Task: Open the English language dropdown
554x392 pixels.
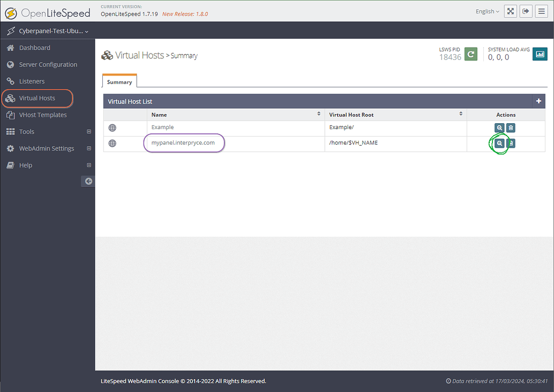Action: [x=486, y=11]
